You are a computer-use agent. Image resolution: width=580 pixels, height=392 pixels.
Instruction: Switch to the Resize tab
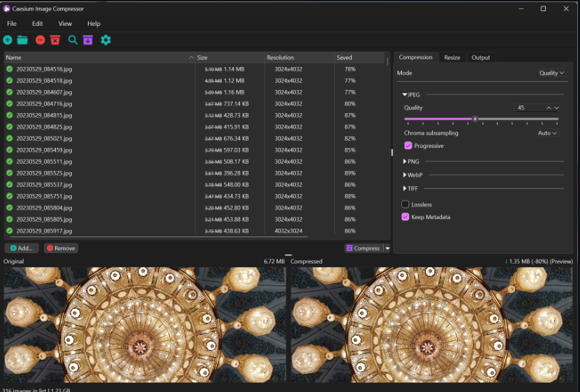pyautogui.click(x=452, y=57)
